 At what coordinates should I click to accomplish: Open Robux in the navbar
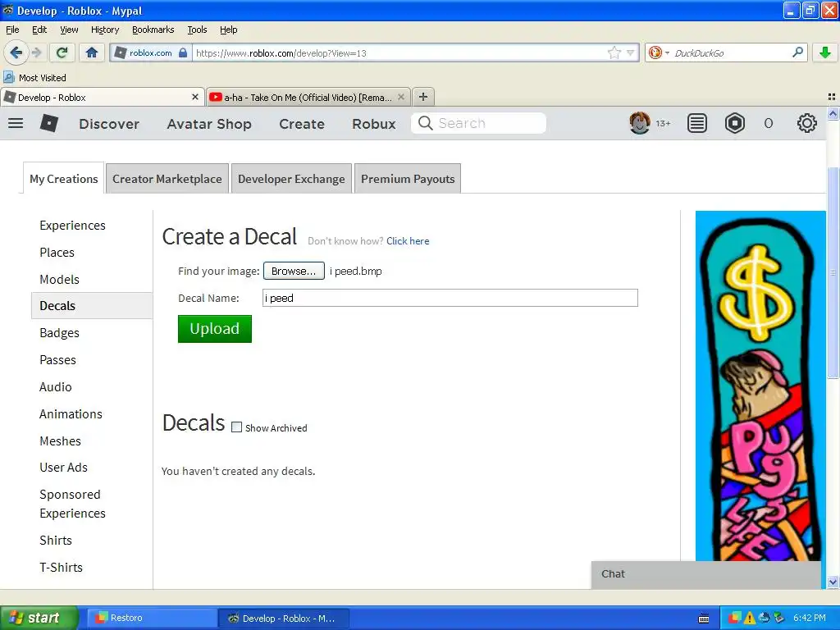(374, 124)
